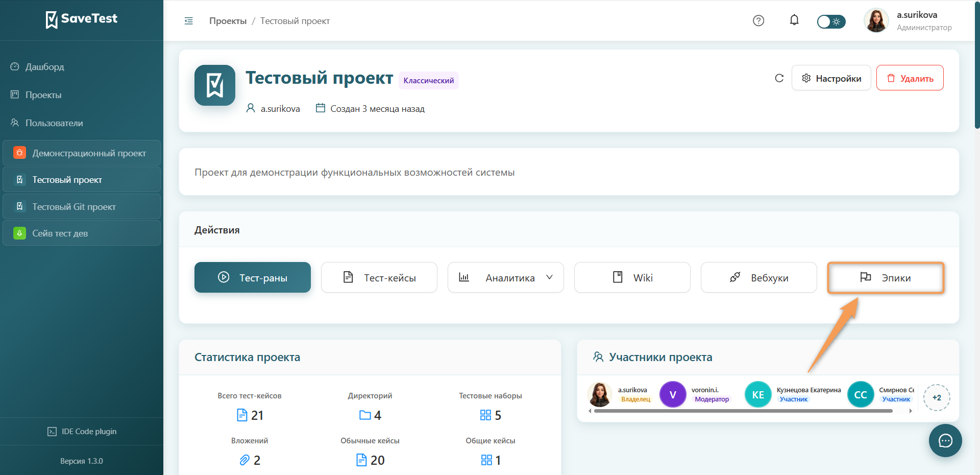Open Настройки project settings
Image resolution: width=980 pixels, height=475 pixels.
pyautogui.click(x=831, y=78)
